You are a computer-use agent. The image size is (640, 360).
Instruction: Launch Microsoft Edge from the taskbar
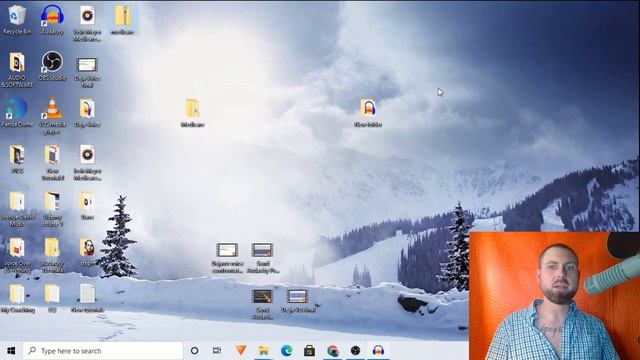point(287,351)
